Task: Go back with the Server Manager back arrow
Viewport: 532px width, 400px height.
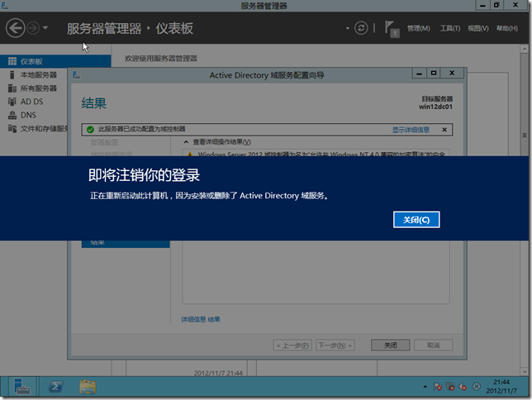Action: [15, 28]
